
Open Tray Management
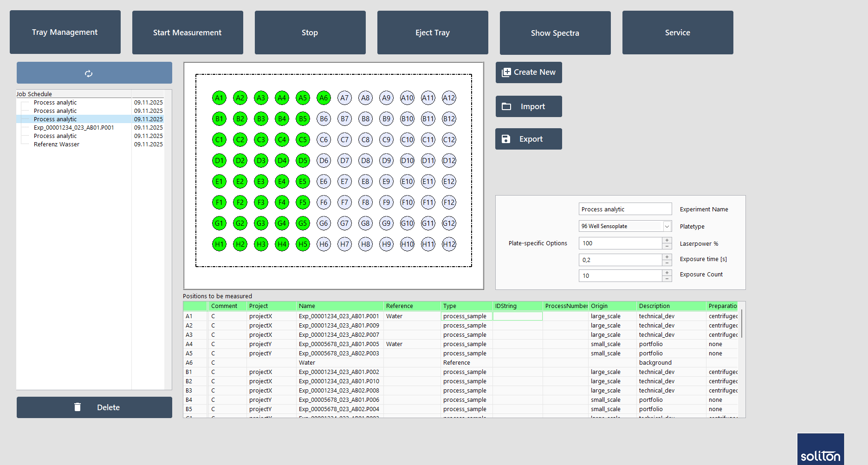point(65,33)
